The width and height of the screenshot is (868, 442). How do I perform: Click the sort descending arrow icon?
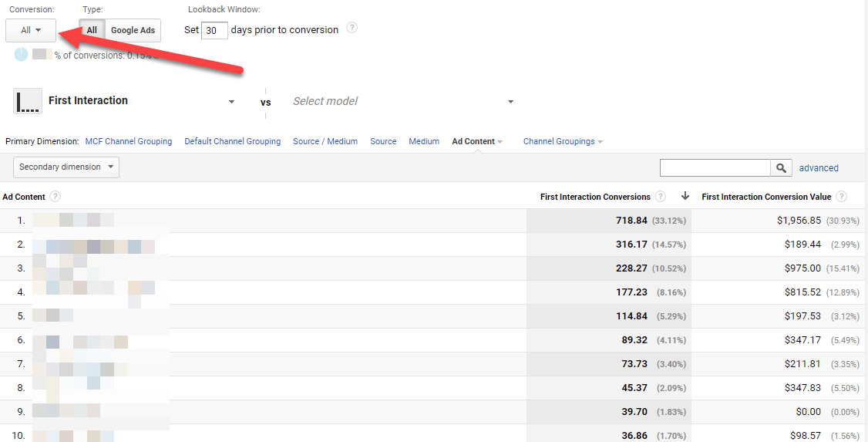(685, 196)
